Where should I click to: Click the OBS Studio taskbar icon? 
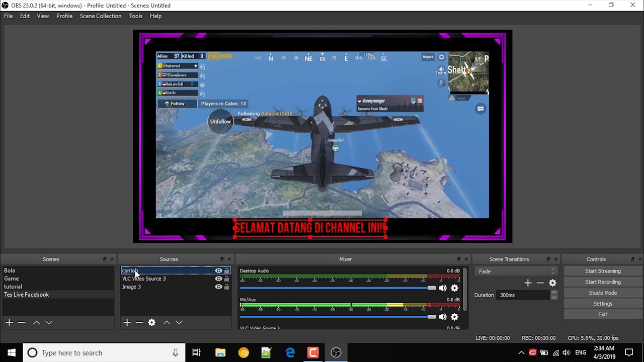tap(336, 352)
